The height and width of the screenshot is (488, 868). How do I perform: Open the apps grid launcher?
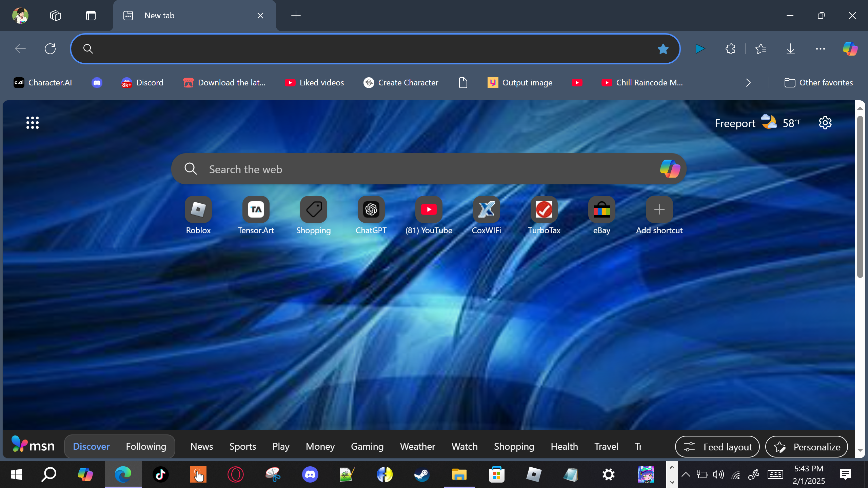[x=33, y=123]
